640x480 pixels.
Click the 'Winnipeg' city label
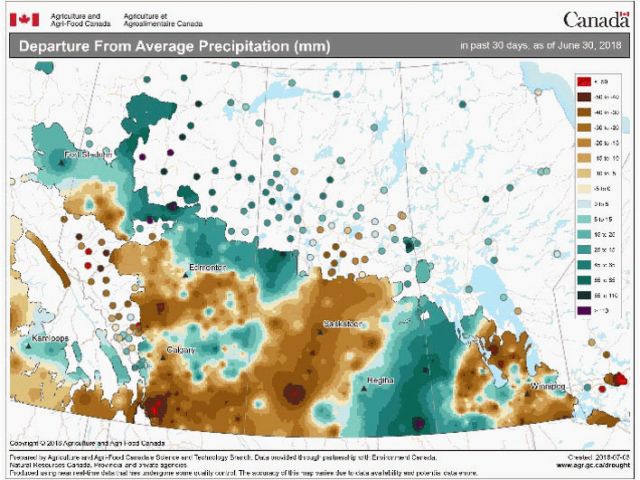[x=548, y=386]
